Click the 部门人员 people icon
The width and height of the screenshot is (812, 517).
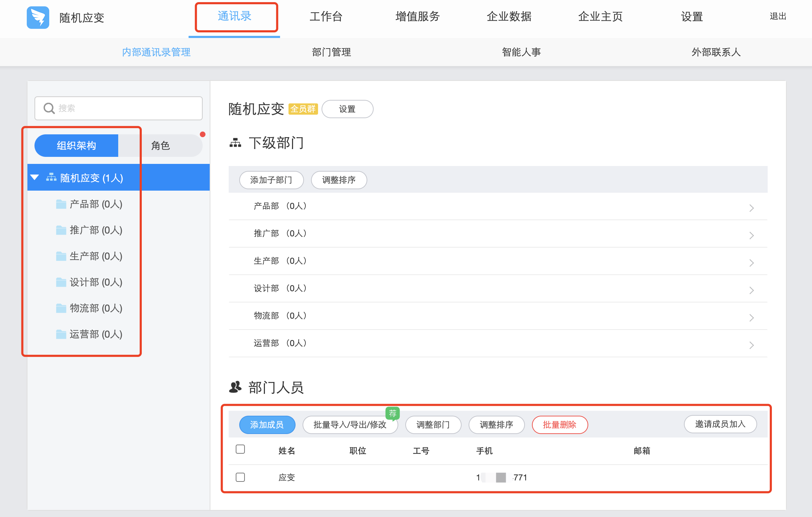235,387
